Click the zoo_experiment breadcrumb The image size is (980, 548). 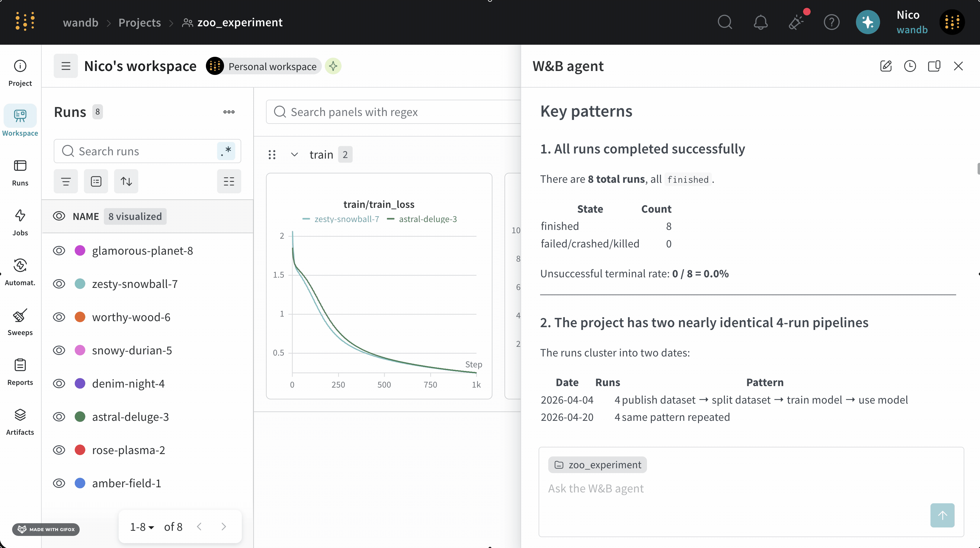tap(232, 22)
